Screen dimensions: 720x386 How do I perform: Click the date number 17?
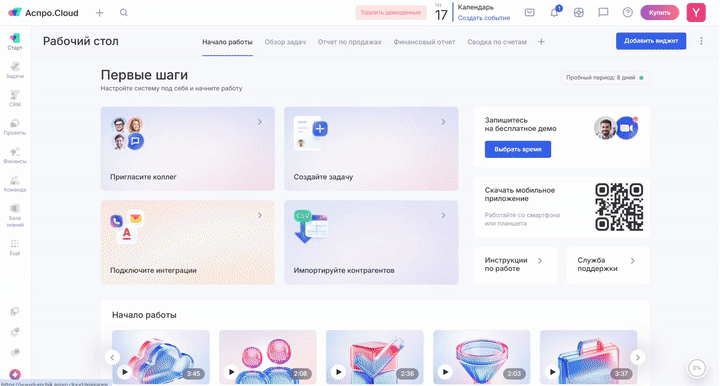(441, 15)
